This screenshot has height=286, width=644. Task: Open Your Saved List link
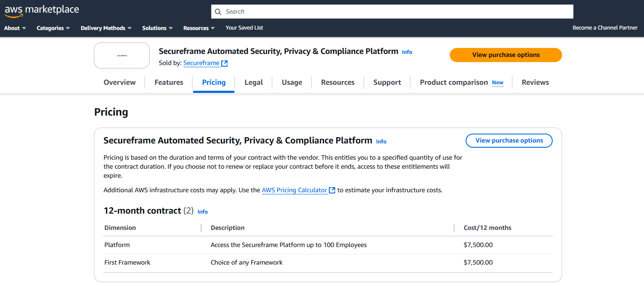[x=244, y=28]
